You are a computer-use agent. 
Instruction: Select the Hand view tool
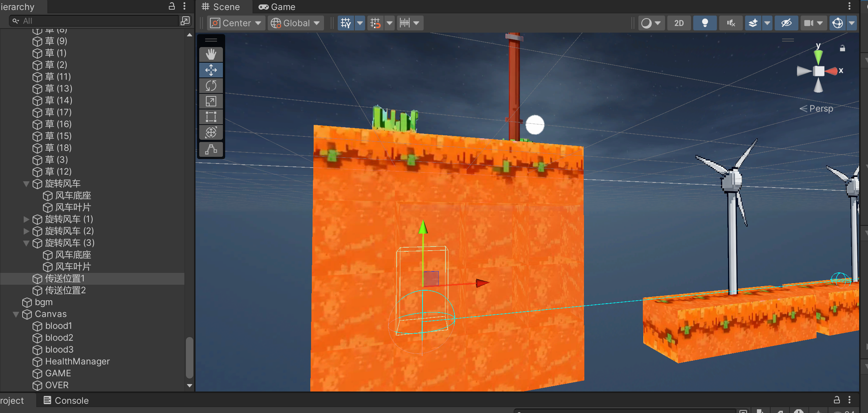tap(211, 54)
